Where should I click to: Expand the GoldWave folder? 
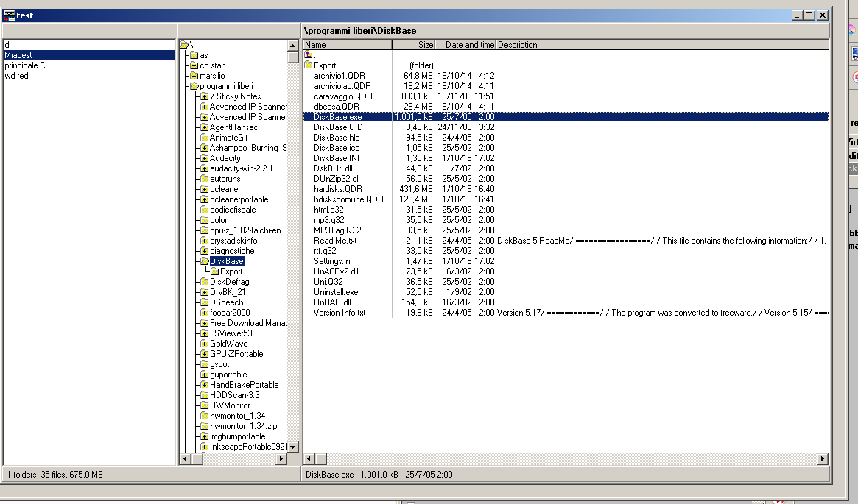[x=205, y=344]
